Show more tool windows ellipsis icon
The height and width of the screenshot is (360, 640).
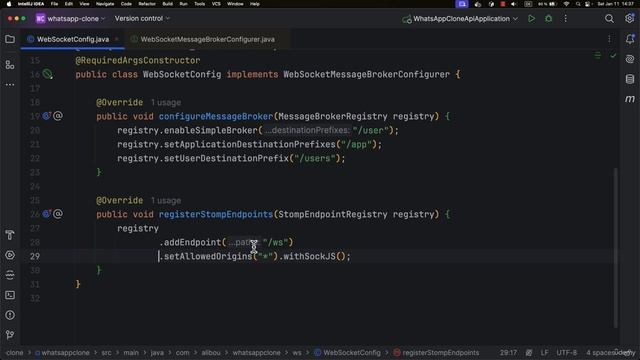pos(10,85)
